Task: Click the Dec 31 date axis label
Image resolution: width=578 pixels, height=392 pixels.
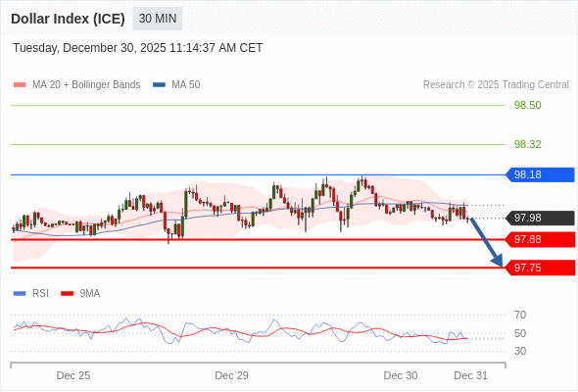Action: pos(471,375)
